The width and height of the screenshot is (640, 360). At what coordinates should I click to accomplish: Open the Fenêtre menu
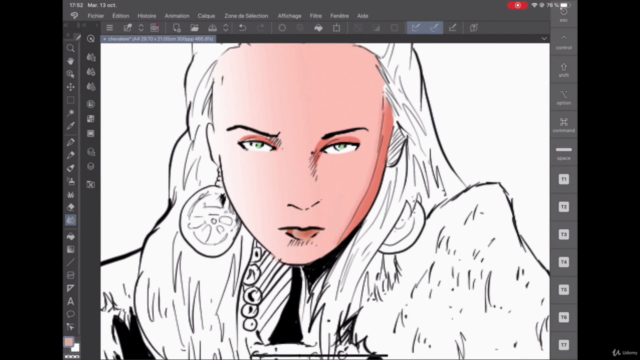339,16
